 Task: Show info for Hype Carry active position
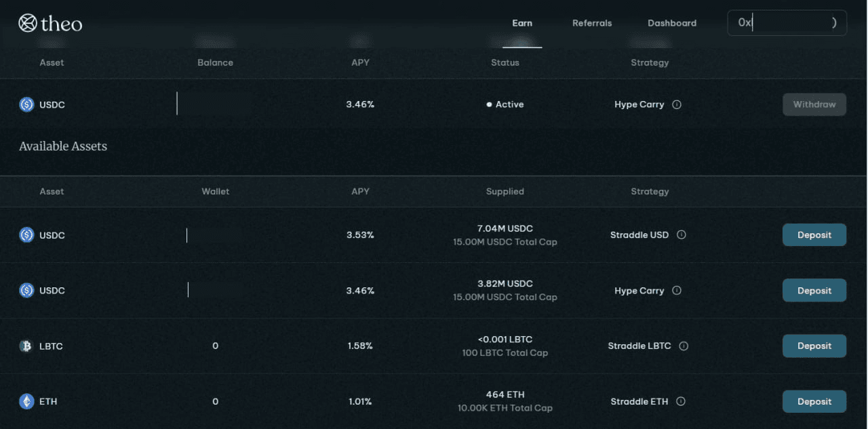point(677,105)
